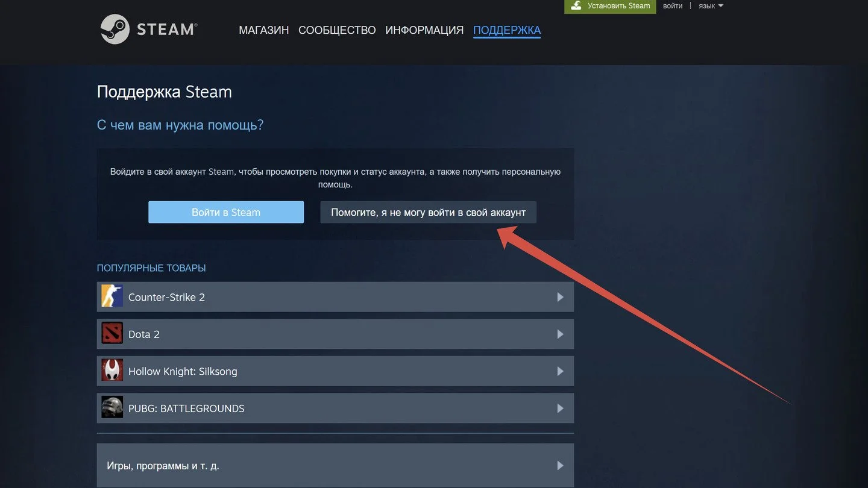The image size is (868, 488).
Task: Expand the Counter-Strike 2 row arrow
Action: click(x=560, y=297)
